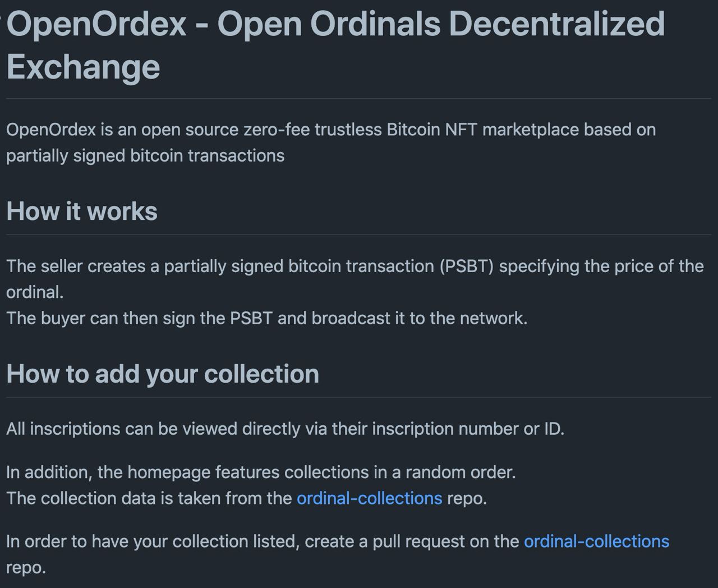Select the "How it works" heading
The image size is (718, 588).
click(x=82, y=212)
